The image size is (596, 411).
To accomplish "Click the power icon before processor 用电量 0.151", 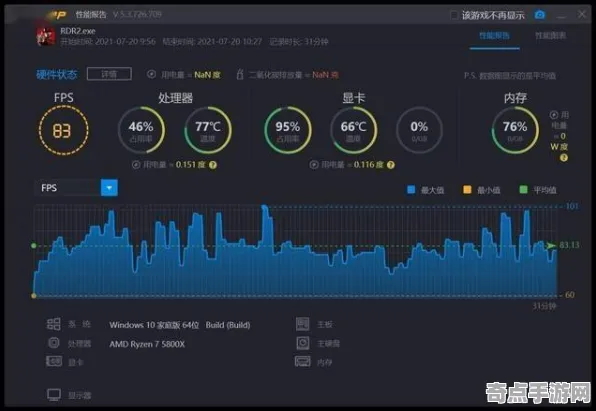I will click(136, 165).
